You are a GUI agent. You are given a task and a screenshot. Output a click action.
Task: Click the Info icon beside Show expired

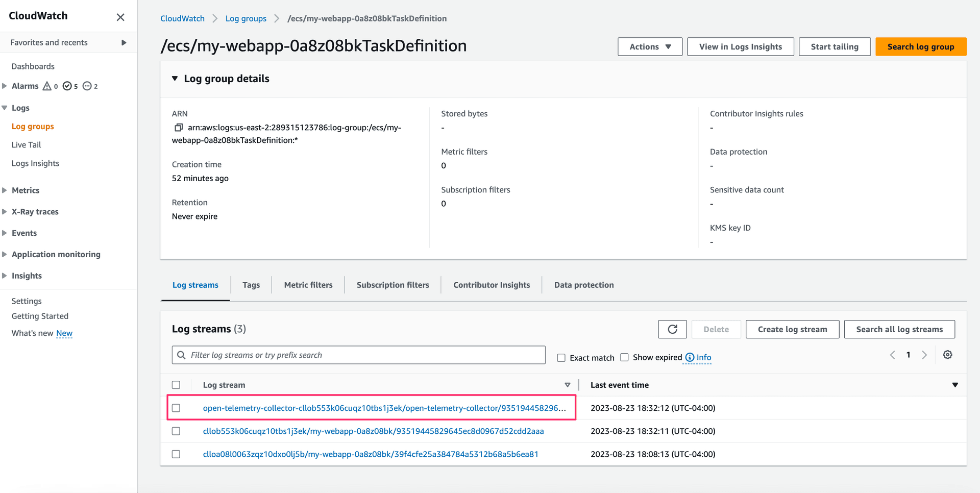pyautogui.click(x=690, y=357)
